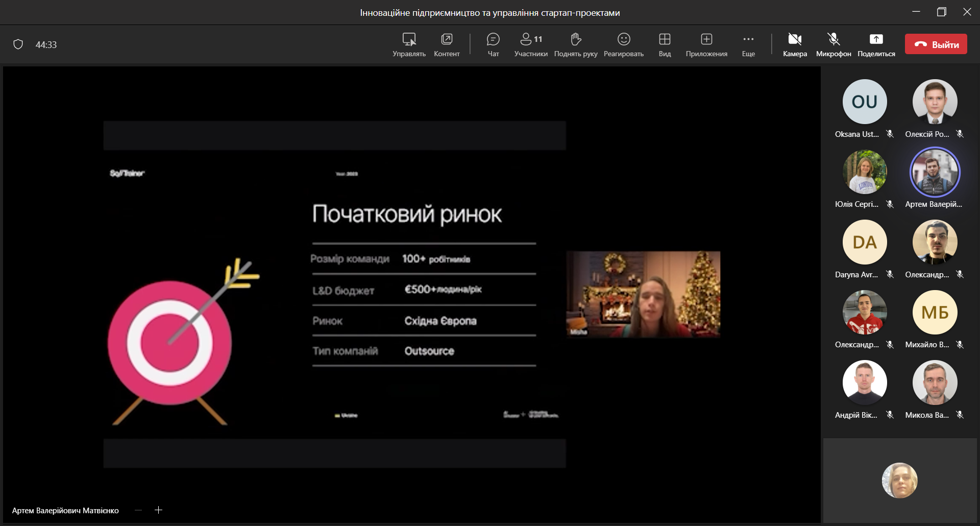Click Артем Валерій... active speaker avatar

tap(935, 172)
